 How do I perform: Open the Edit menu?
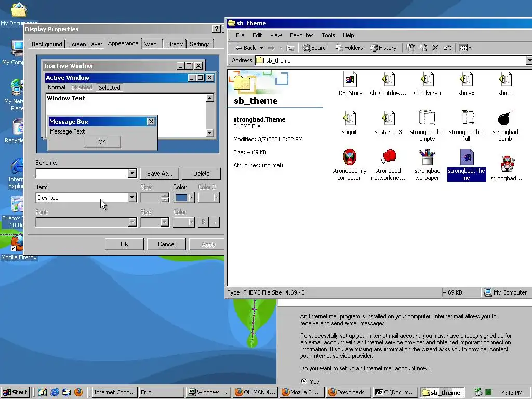[x=257, y=35]
